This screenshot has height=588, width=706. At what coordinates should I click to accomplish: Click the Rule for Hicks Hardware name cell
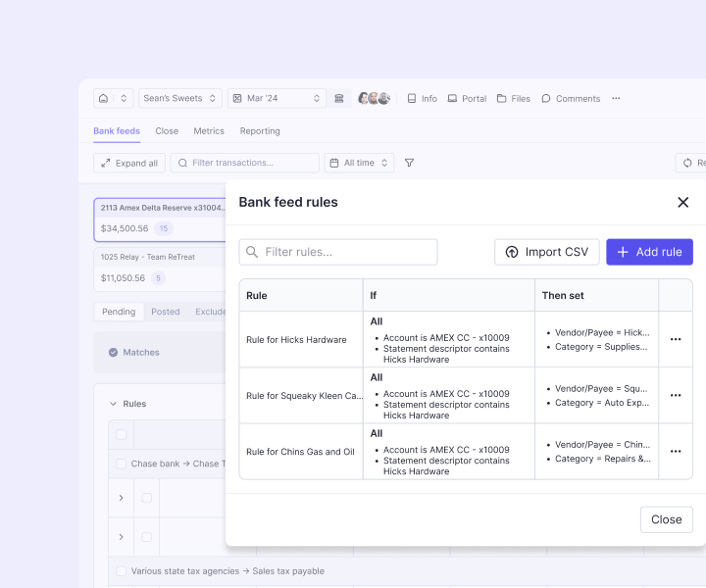[x=301, y=340]
